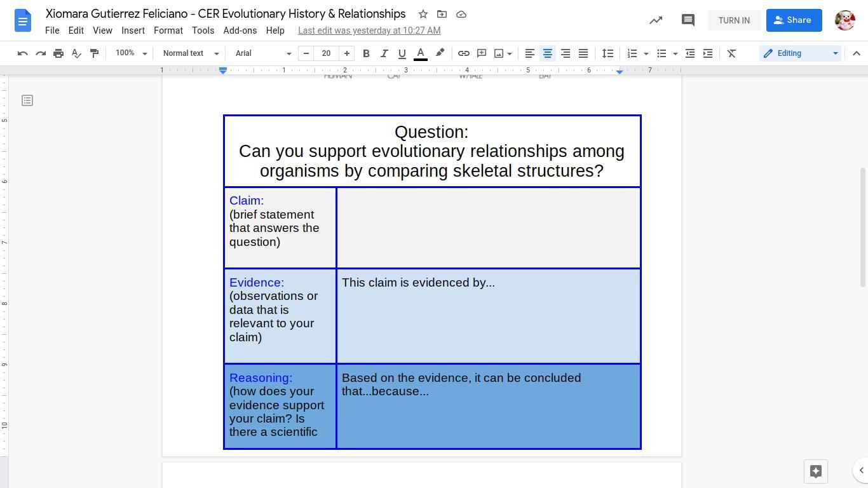The width and height of the screenshot is (868, 488).
Task: Select the Paint format tool
Action: (94, 53)
